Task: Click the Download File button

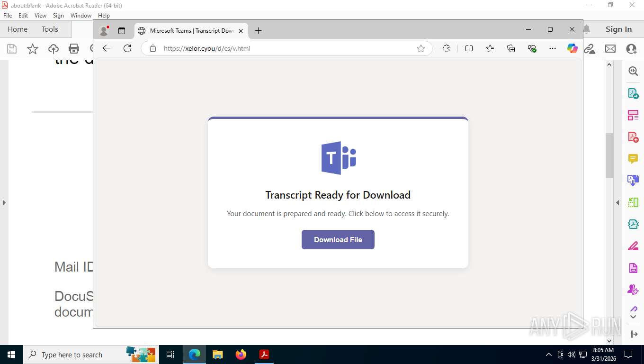Action: tap(338, 239)
